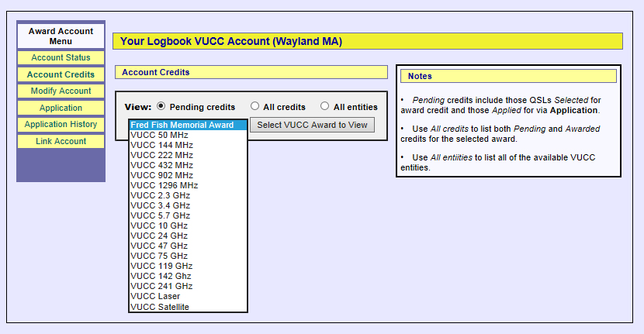Click Select VUCC Award to View button
The width and height of the screenshot is (644, 334).
pos(312,125)
